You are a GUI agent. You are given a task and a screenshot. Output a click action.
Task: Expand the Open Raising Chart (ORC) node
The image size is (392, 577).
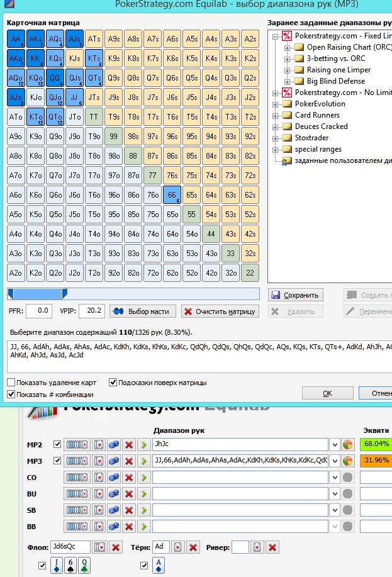287,47
